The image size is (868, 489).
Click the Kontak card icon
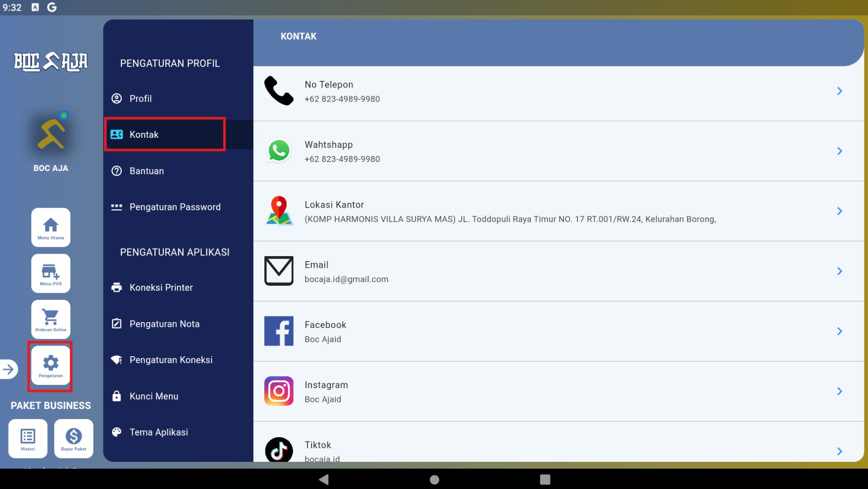117,134
